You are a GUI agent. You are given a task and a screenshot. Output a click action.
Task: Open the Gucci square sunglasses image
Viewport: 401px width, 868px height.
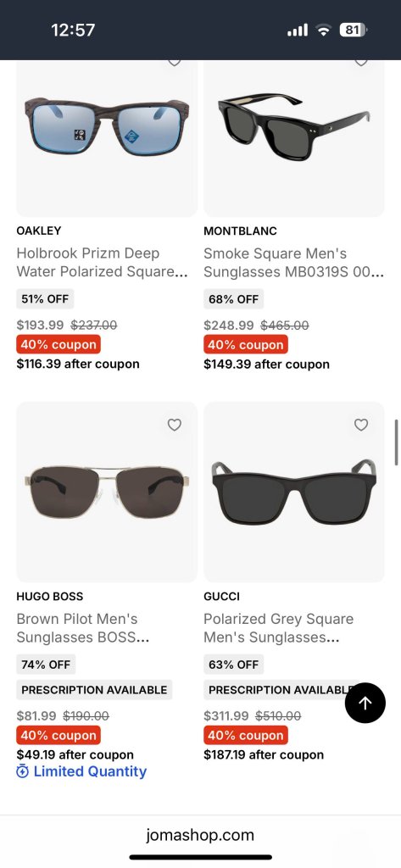point(294,492)
